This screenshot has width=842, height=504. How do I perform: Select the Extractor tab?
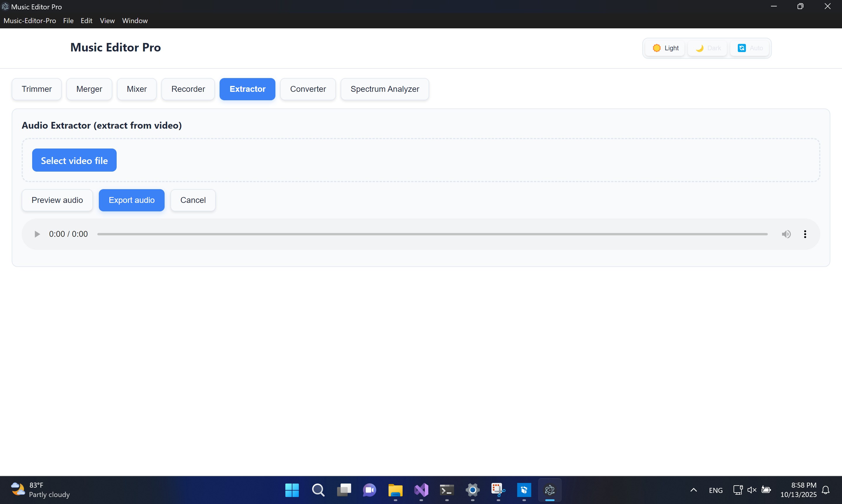click(248, 89)
